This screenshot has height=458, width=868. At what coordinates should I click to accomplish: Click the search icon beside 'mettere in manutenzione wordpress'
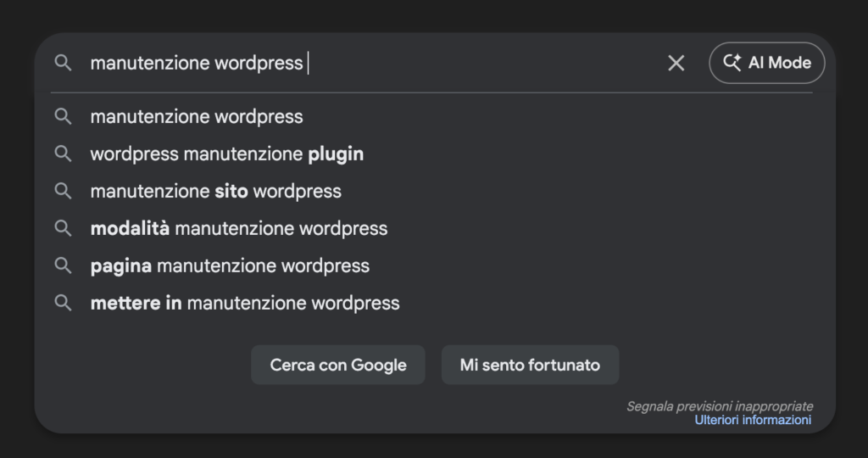click(63, 303)
